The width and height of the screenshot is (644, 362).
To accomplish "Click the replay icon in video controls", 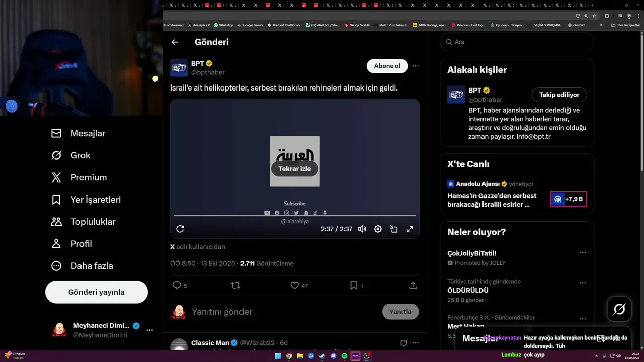I will (180, 229).
